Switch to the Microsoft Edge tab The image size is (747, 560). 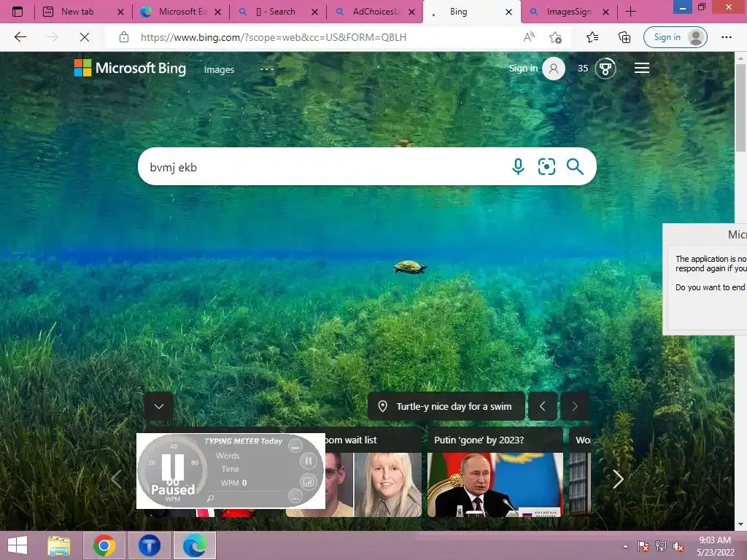click(x=182, y=12)
